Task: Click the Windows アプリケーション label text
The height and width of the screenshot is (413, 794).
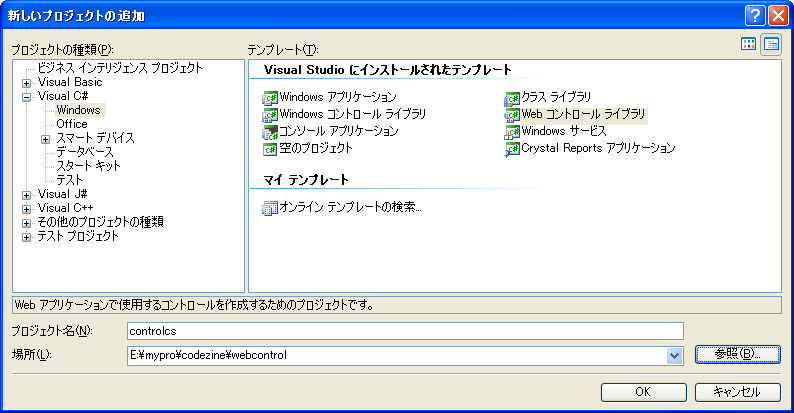Action: (x=338, y=97)
